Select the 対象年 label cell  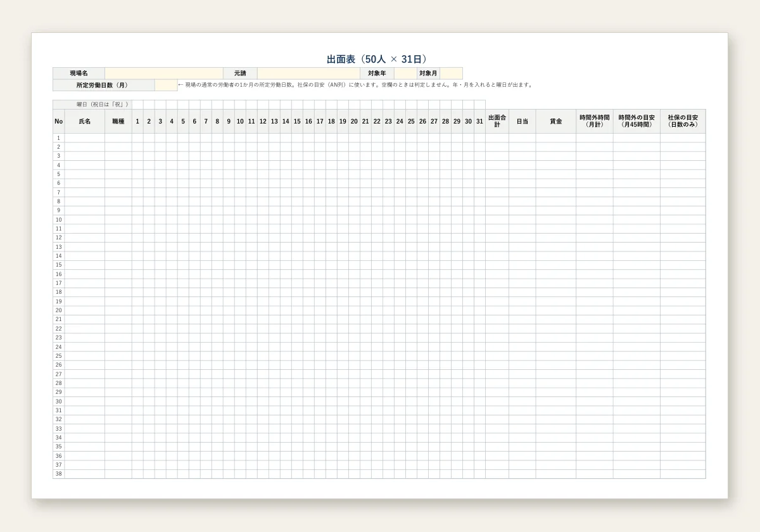point(377,73)
